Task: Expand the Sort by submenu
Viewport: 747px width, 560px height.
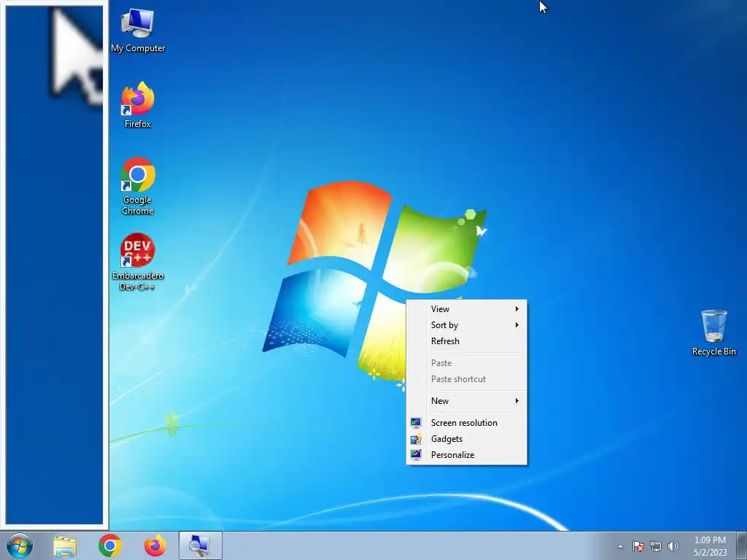Action: pos(466,325)
